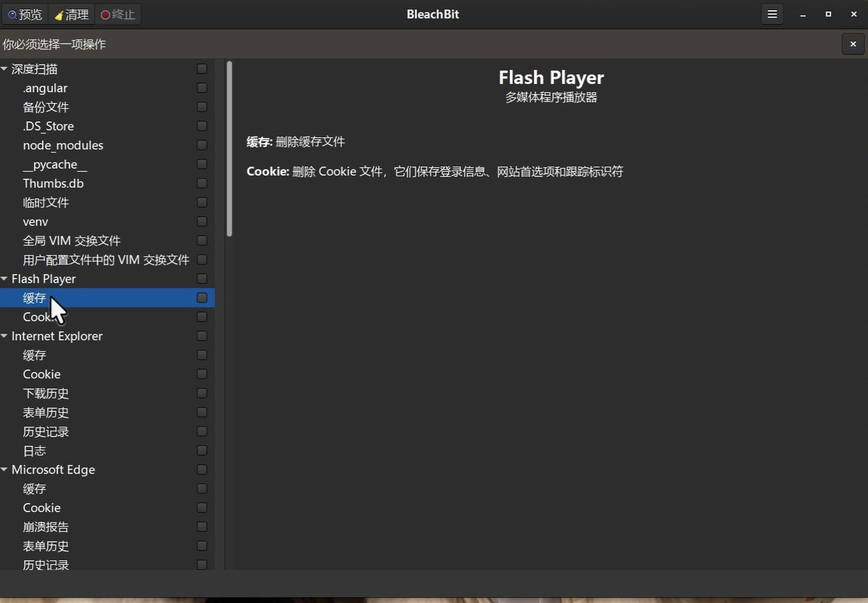This screenshot has height=603, width=868.
Task: Tick the Flash Player group checkbox
Action: [202, 279]
